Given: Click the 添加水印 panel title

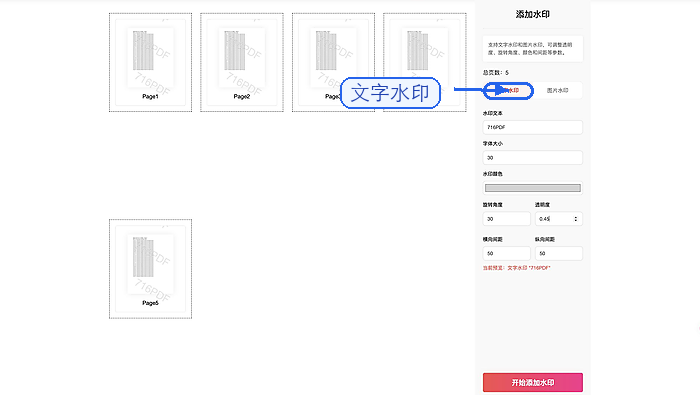Looking at the screenshot, I should (533, 14).
